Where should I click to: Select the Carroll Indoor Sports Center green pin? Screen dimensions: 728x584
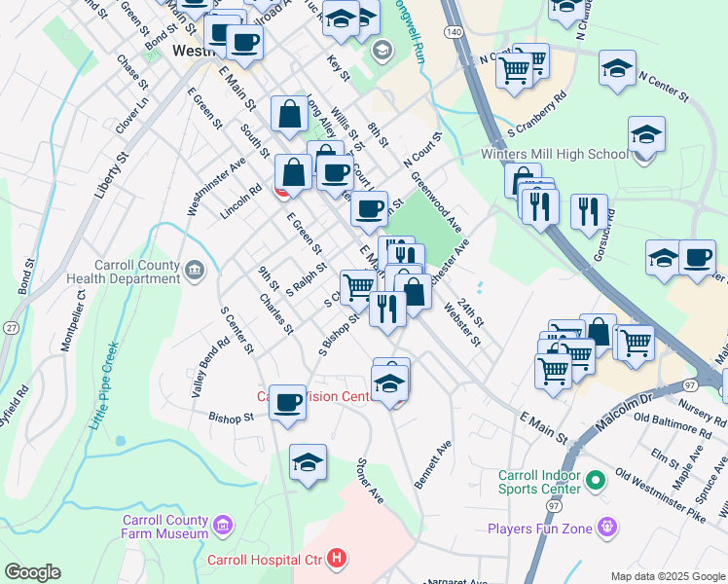click(596, 480)
